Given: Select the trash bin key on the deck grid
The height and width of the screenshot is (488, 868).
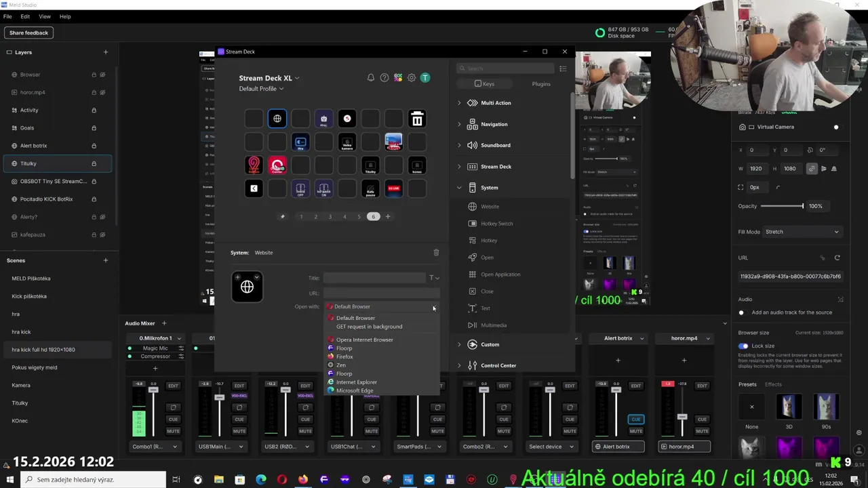Looking at the screenshot, I should [x=417, y=119].
